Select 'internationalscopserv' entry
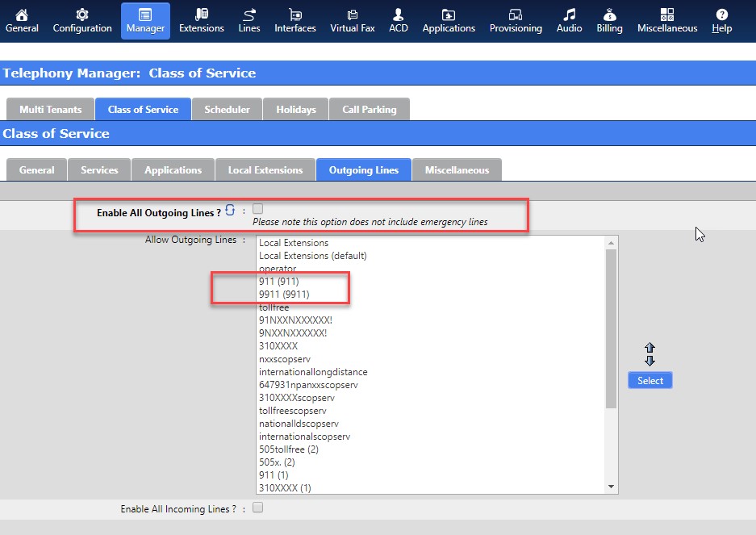This screenshot has width=756, height=535. pyautogui.click(x=304, y=437)
